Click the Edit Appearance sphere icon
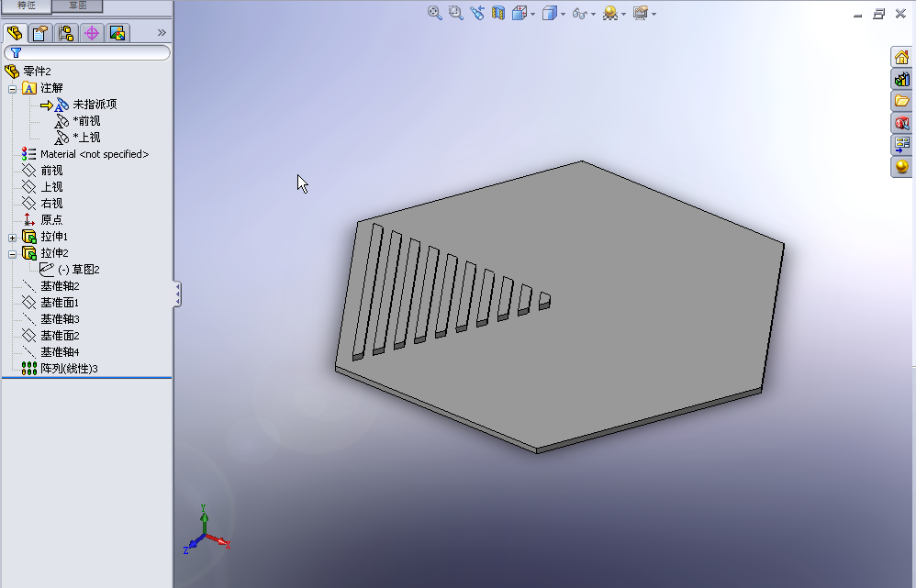916x588 pixels. 609,13
